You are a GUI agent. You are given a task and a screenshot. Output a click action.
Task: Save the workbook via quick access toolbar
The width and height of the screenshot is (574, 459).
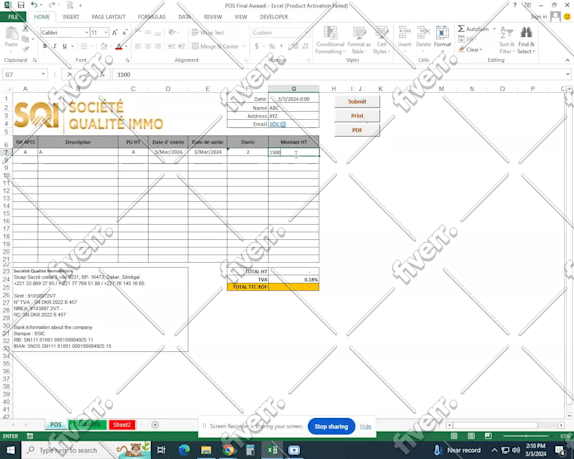(x=21, y=5)
